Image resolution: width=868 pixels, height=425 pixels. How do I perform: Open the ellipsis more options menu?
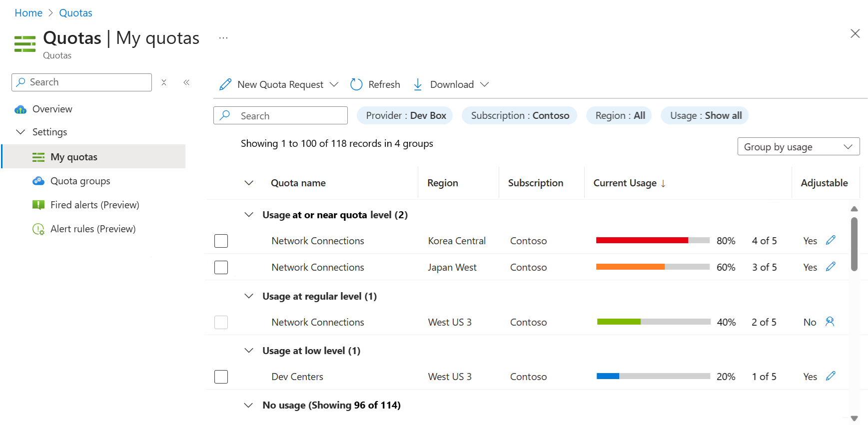click(x=223, y=38)
